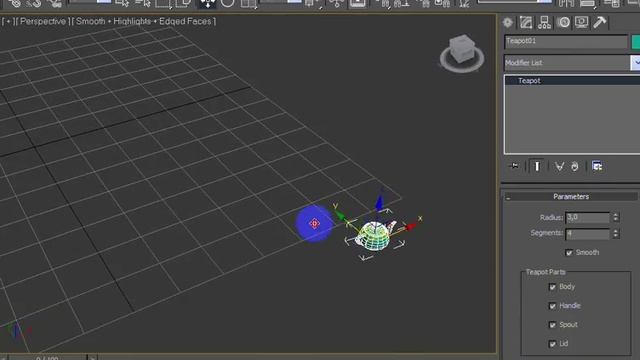The image size is (640, 360).
Task: Open the viewport [+] general menu
Action: click(x=8, y=21)
